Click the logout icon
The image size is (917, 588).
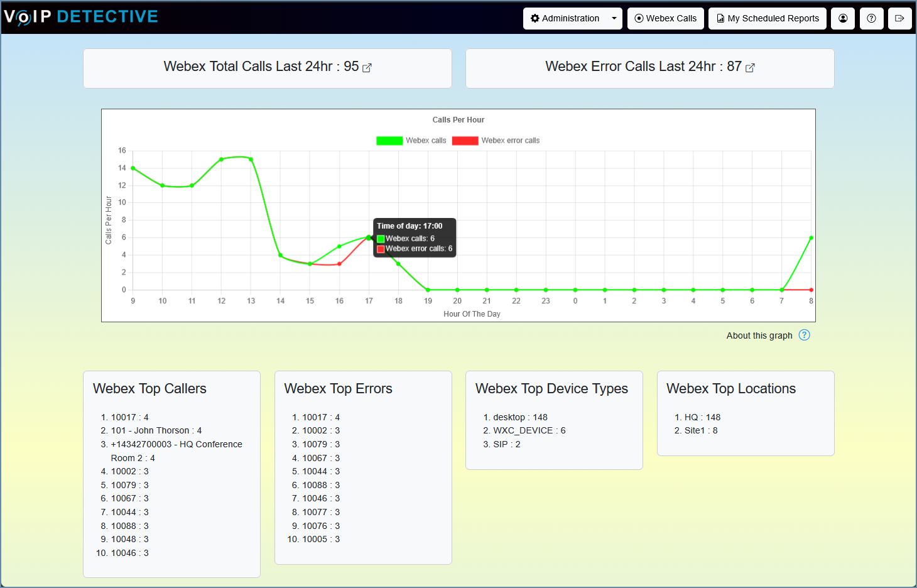[900, 18]
